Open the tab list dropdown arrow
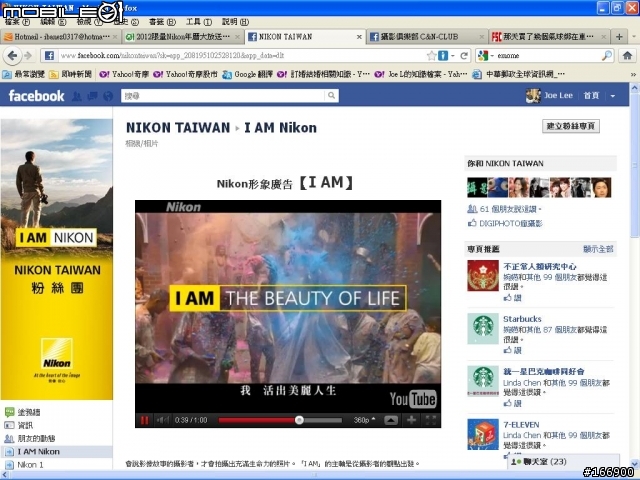This screenshot has height=480, width=640. [x=634, y=37]
